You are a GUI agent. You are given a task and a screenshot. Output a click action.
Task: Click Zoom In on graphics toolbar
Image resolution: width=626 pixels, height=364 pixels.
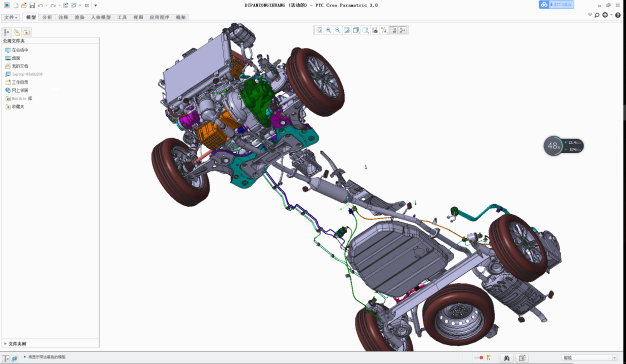pyautogui.click(x=329, y=30)
